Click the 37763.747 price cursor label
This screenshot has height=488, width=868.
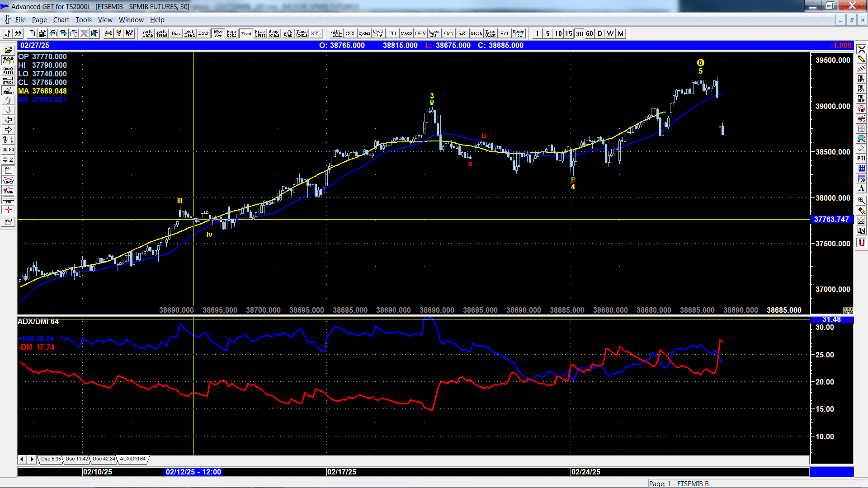(831, 220)
